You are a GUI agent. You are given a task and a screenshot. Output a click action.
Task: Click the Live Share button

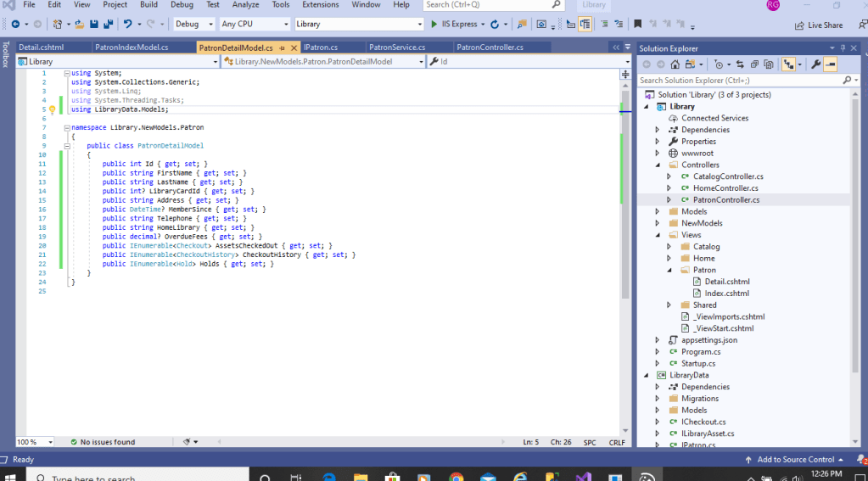click(819, 25)
